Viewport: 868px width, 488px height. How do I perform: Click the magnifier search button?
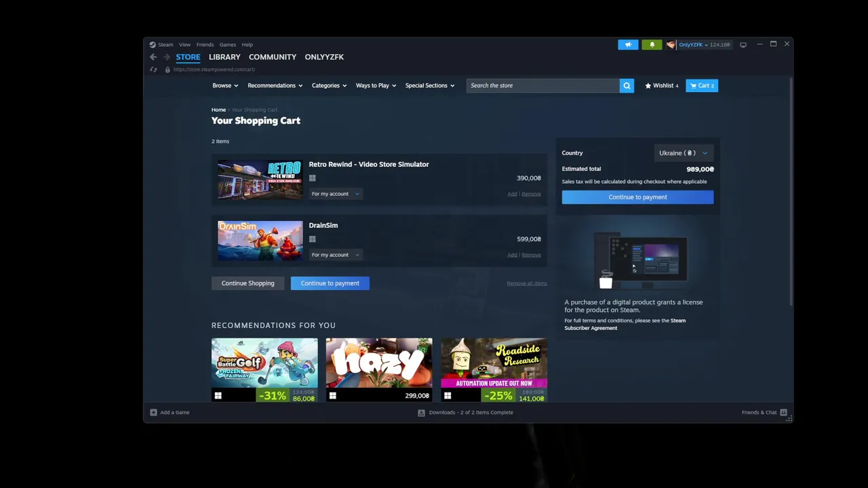click(x=627, y=85)
